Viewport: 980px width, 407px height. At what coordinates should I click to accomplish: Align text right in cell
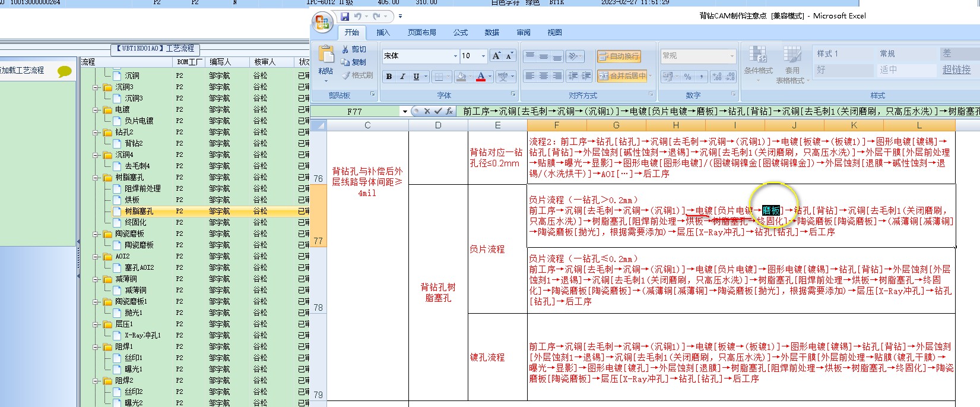[557, 76]
